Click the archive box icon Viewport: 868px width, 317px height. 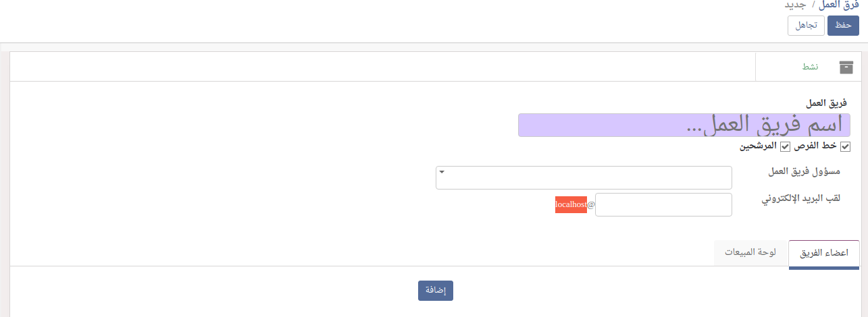[x=846, y=67]
